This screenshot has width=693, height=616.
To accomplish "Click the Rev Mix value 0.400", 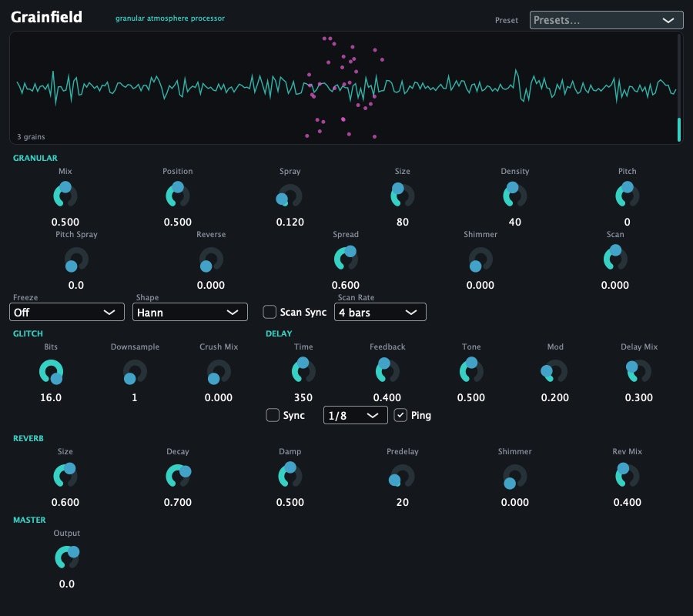I will (x=627, y=502).
